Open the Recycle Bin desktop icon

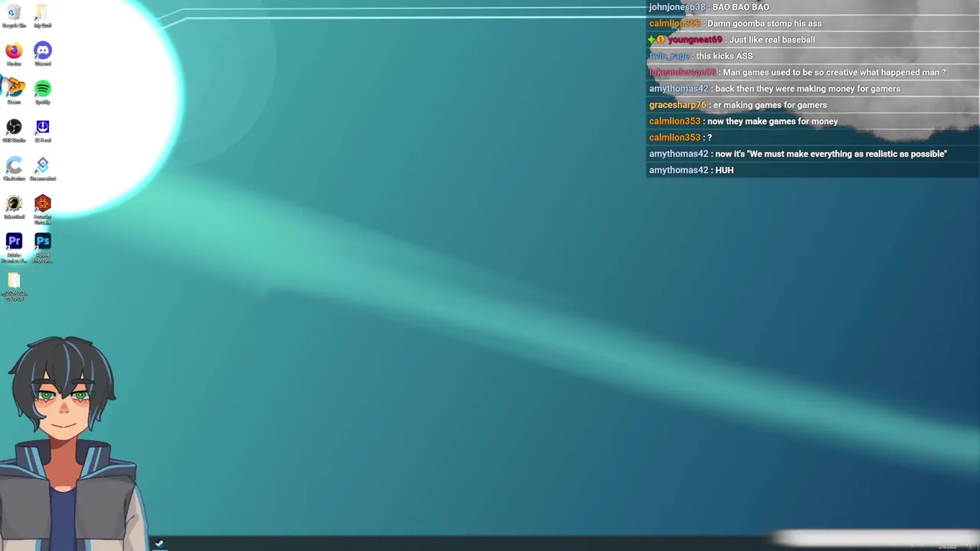14,15
